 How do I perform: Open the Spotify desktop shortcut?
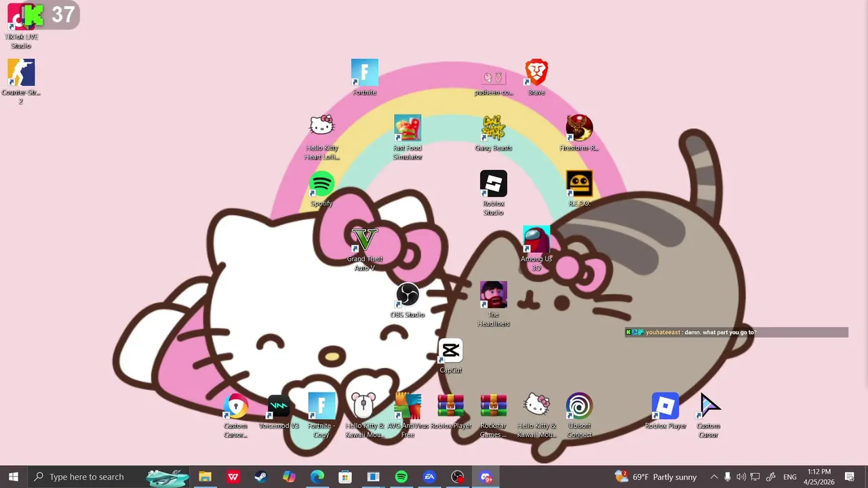point(322,188)
